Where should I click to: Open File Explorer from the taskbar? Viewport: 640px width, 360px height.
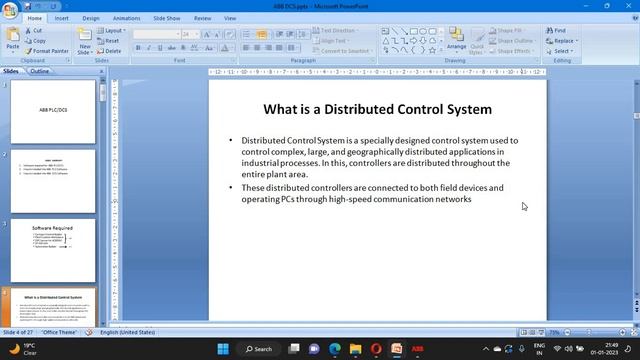pos(356,349)
